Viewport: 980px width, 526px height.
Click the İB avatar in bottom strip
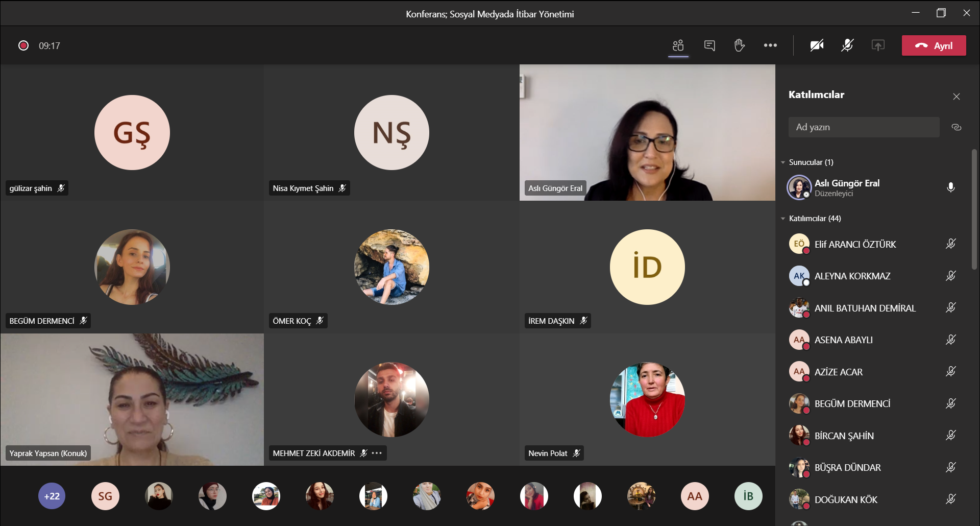(x=748, y=496)
